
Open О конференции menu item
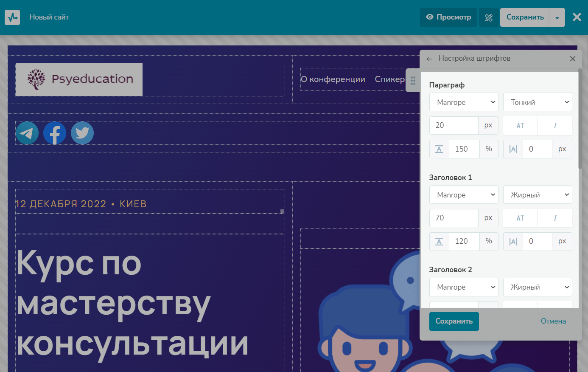(333, 79)
